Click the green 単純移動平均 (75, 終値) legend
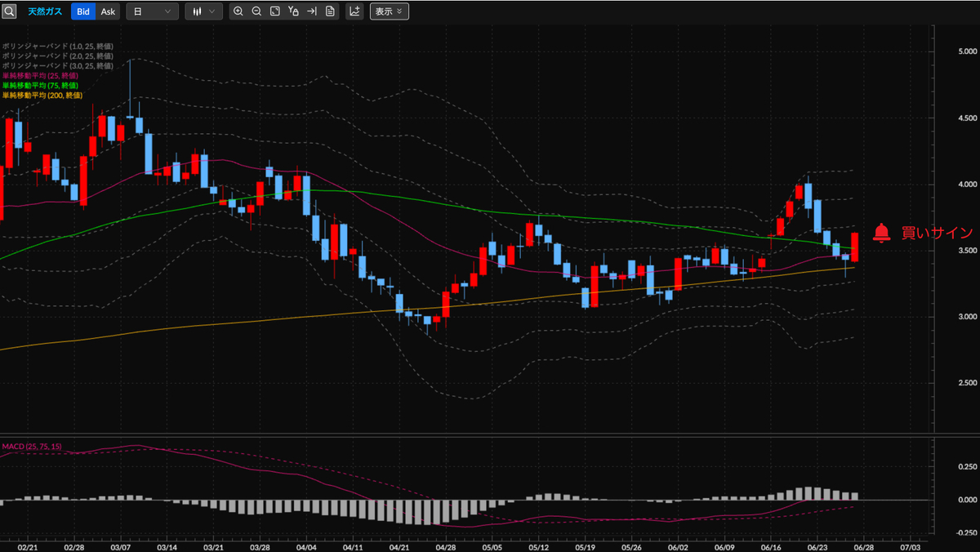The height and width of the screenshot is (552, 980). tap(40, 85)
